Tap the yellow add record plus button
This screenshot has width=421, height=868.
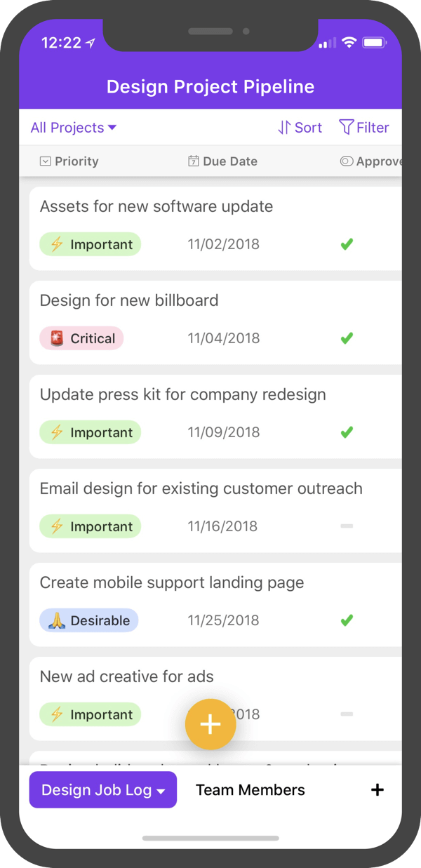tap(210, 725)
